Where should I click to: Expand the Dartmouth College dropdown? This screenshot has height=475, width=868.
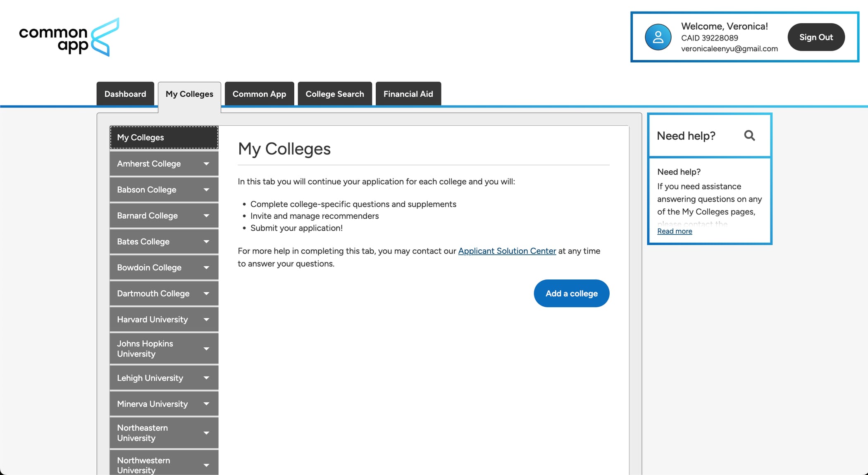(207, 293)
